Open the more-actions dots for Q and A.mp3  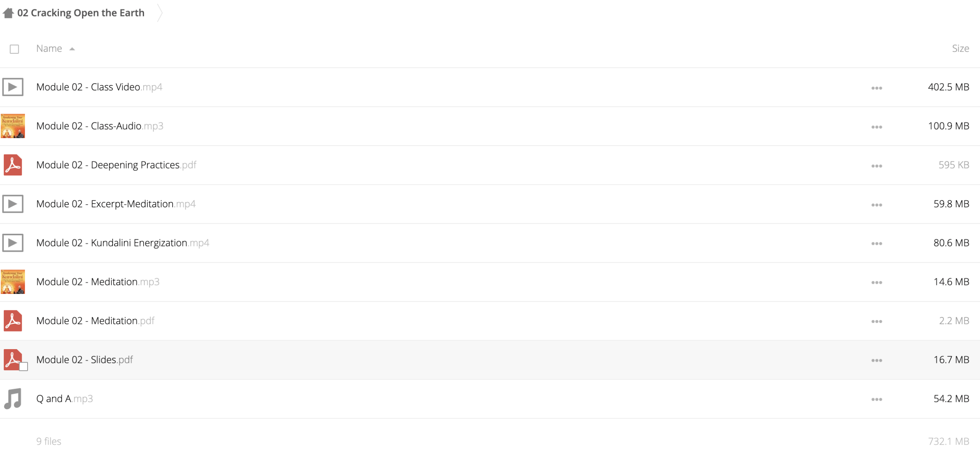[877, 400]
